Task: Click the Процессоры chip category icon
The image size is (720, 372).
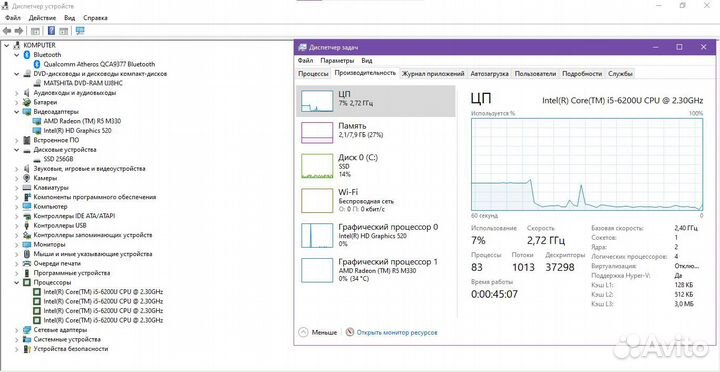Action: 27,282
